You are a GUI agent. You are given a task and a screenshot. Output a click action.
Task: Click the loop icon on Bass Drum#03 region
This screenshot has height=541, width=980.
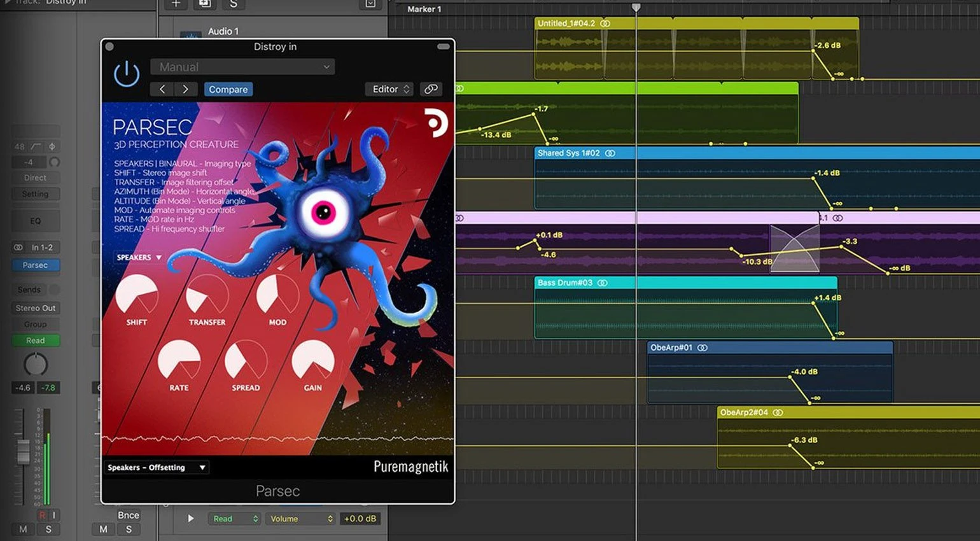click(603, 283)
